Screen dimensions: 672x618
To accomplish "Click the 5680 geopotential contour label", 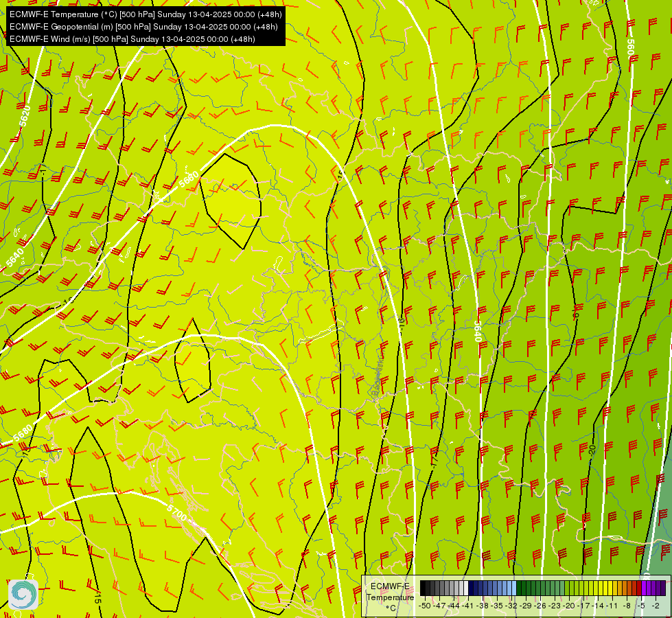I will coord(23,433).
